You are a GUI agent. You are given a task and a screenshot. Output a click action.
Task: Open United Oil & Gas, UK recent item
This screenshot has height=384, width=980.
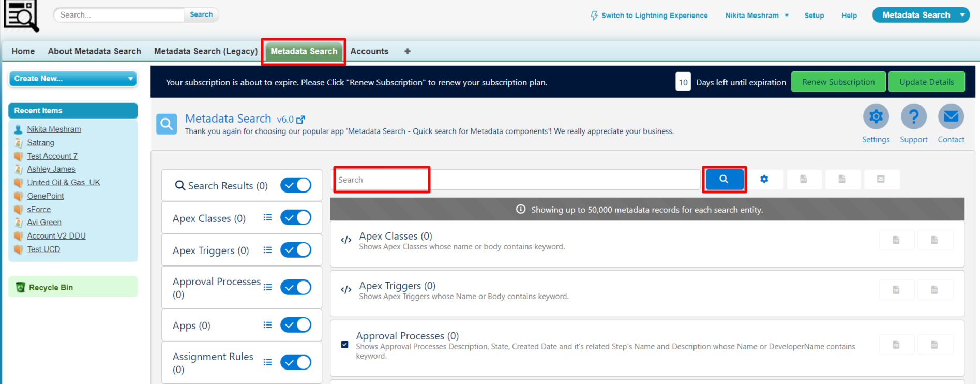64,182
